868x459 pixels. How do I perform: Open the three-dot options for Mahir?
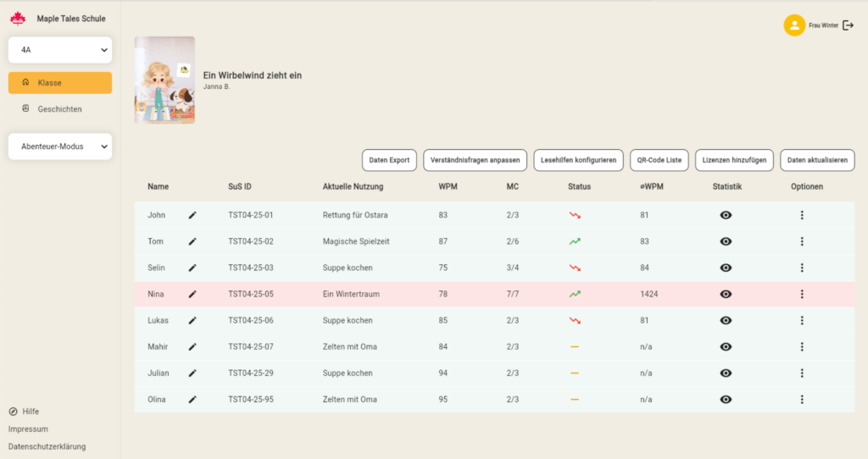(802, 346)
